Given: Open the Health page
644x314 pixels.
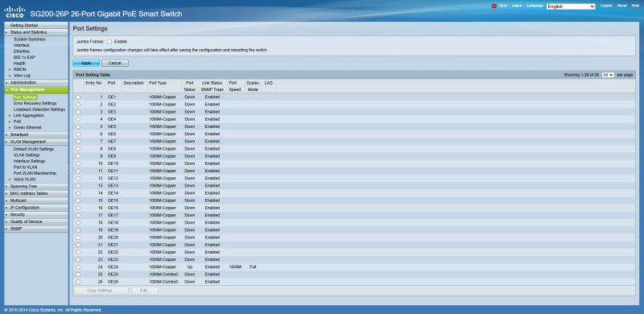Looking at the screenshot, I should click(x=19, y=64).
